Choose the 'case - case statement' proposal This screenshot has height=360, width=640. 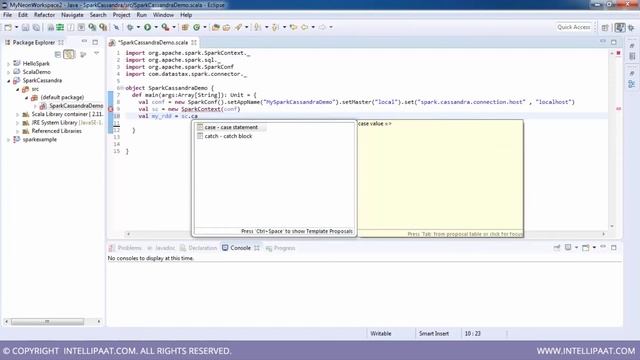[x=231, y=127]
